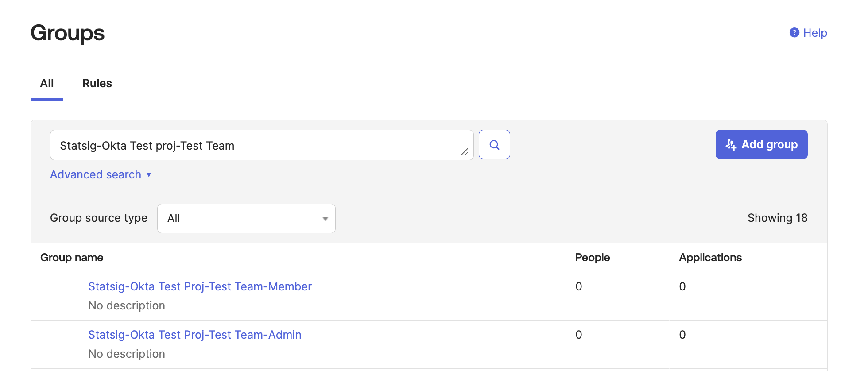Open the Help link
This screenshot has height=371, width=868.
click(x=815, y=33)
